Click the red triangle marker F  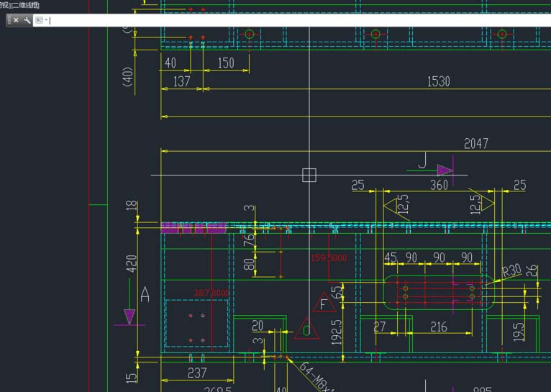(324, 302)
